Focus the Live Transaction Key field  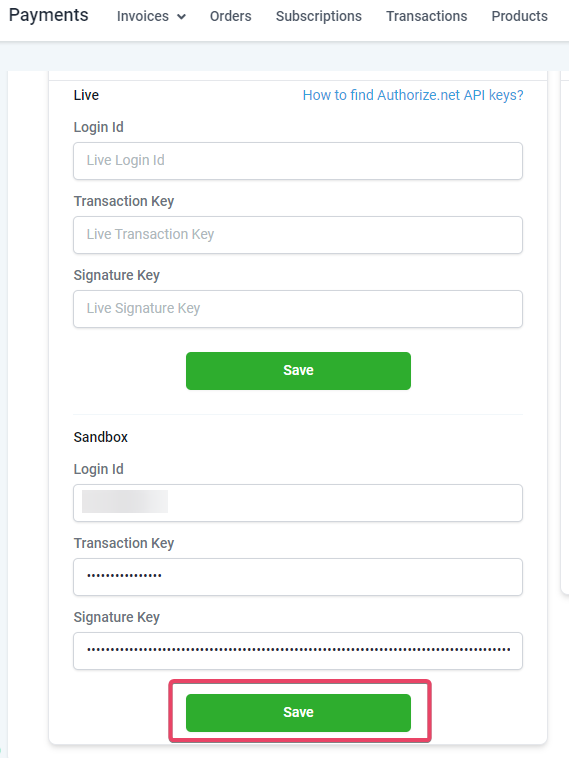pyautogui.click(x=298, y=235)
